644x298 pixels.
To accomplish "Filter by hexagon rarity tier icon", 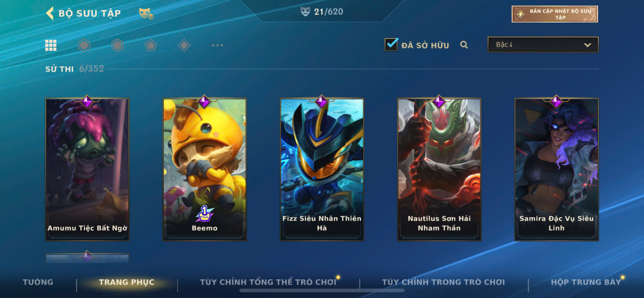I will point(117,45).
